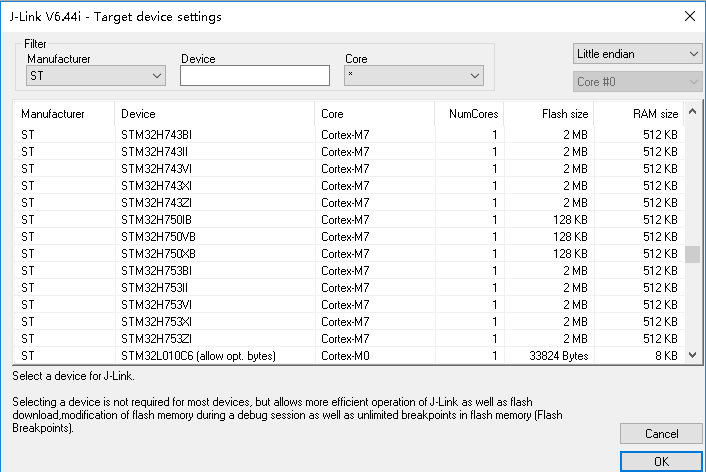Click scroll up arrow in device list
The width and height of the screenshot is (706, 472).
(692, 111)
